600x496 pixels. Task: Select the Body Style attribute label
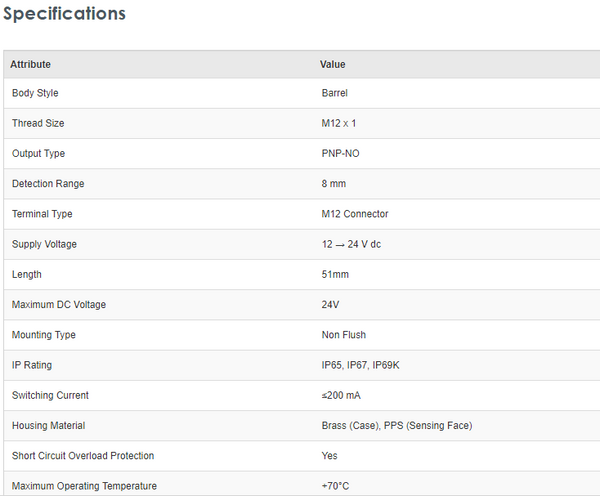tap(35, 93)
